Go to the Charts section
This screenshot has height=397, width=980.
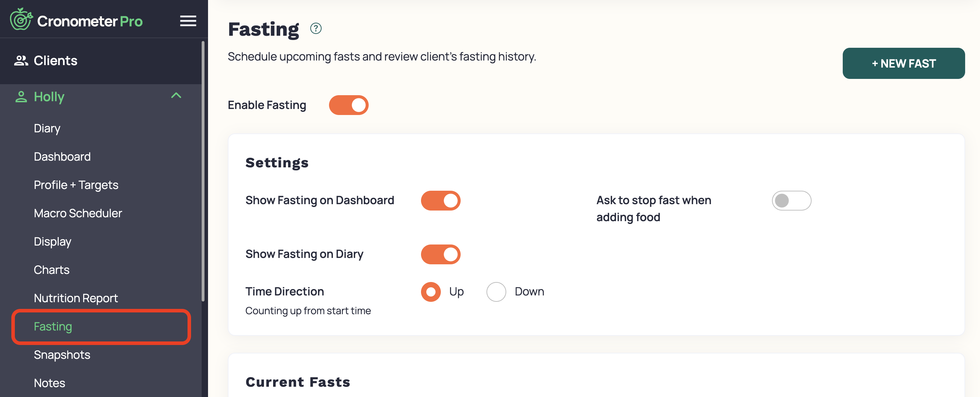tap(52, 270)
